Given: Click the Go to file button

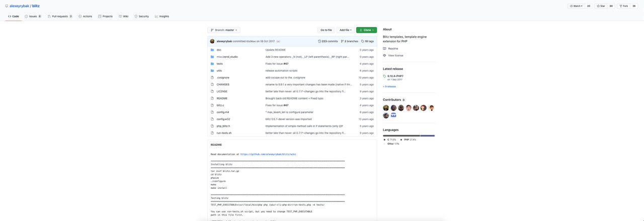Looking at the screenshot, I should click(326, 30).
